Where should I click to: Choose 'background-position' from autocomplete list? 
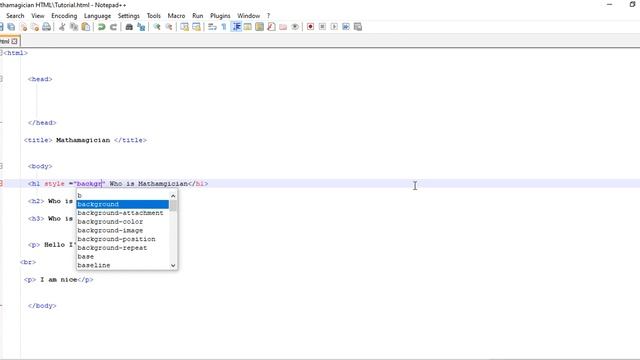pos(122,239)
